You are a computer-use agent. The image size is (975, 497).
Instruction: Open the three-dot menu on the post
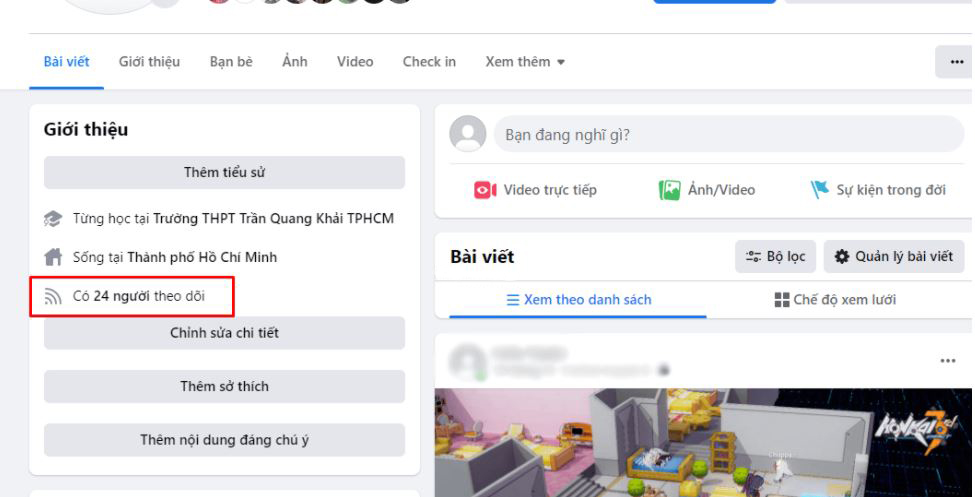click(948, 361)
